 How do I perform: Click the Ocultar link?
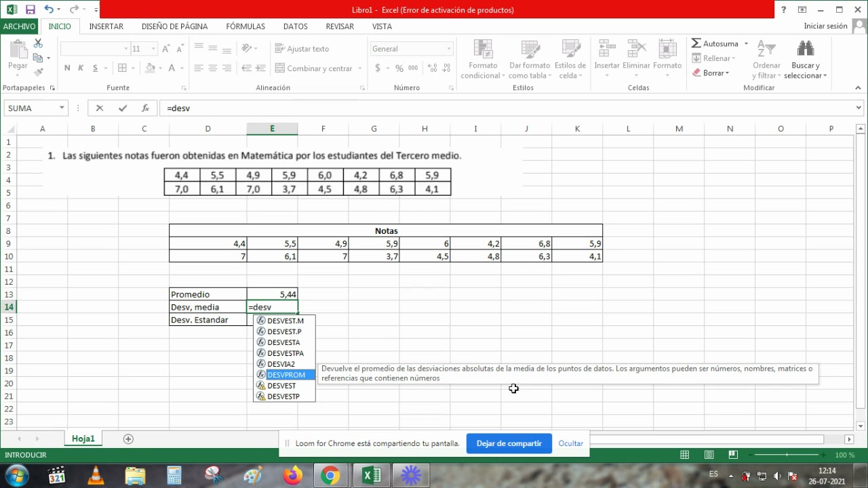pos(571,443)
